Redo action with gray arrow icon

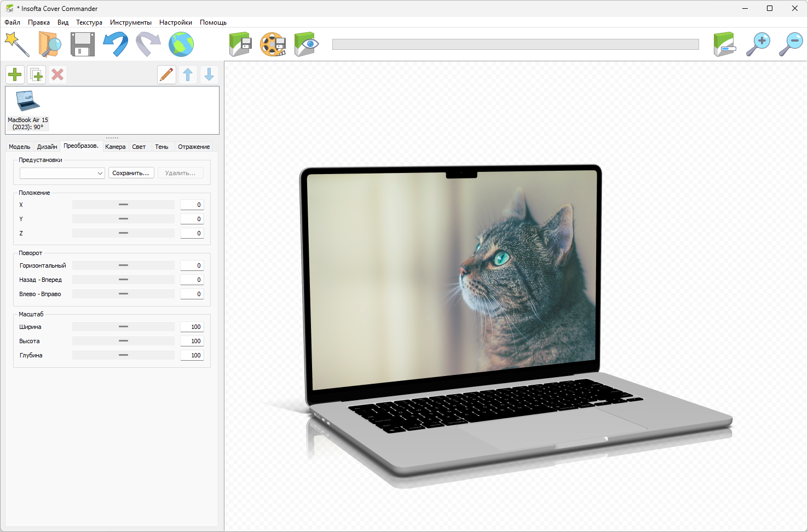pos(148,44)
